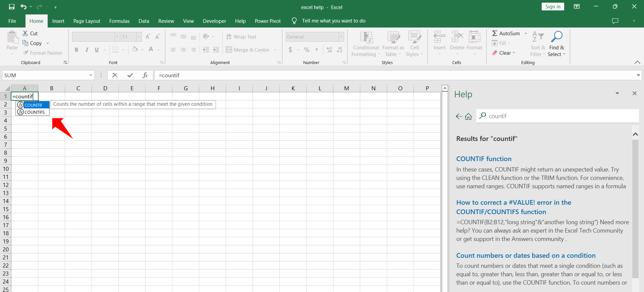
Task: Click the Delete cells icon
Action: tap(457, 37)
